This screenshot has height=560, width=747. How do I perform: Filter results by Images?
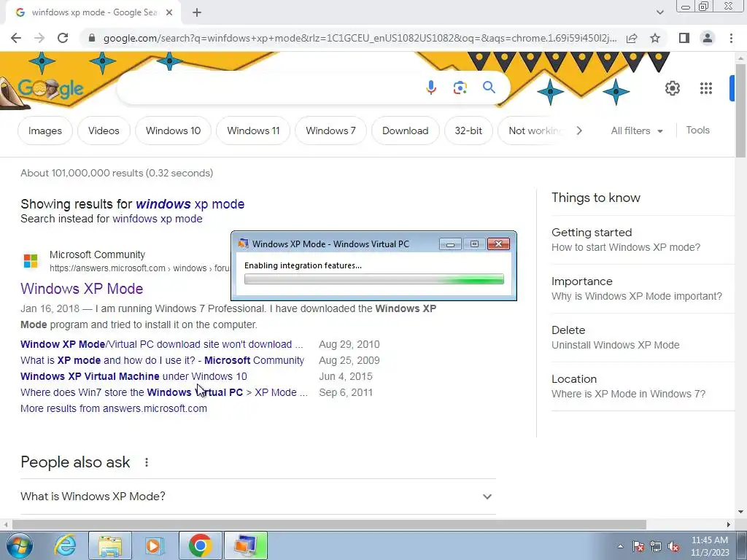pos(44,131)
